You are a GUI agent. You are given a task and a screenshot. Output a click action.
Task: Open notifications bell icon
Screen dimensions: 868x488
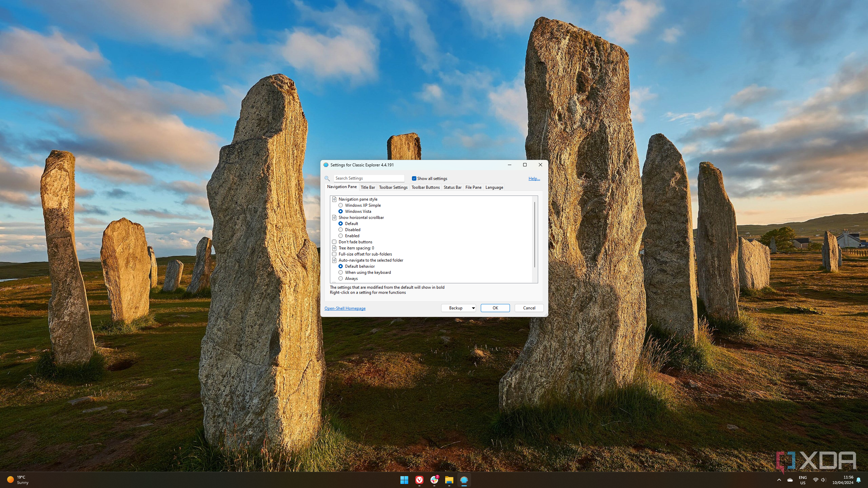[859, 480]
